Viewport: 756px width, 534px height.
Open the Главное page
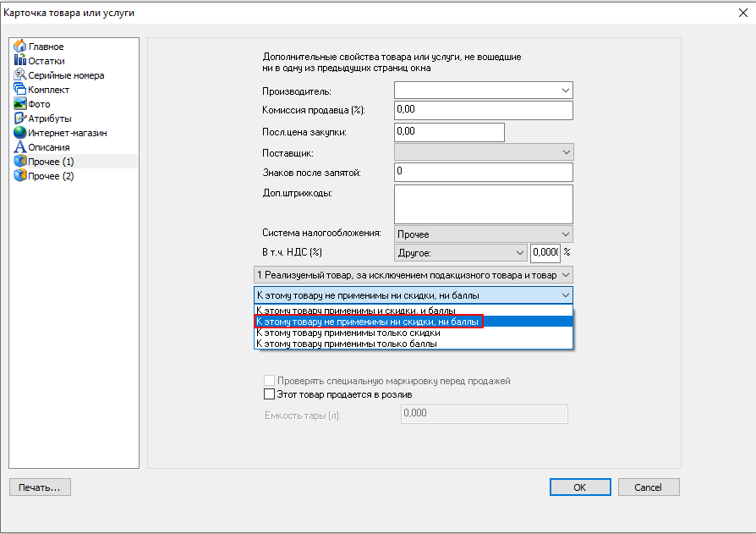click(x=46, y=47)
